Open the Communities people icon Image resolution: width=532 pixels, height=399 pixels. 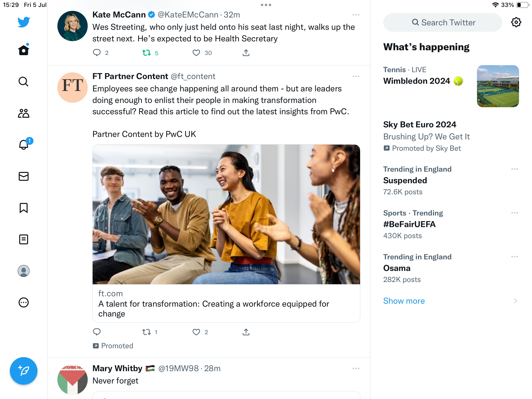coord(24,113)
